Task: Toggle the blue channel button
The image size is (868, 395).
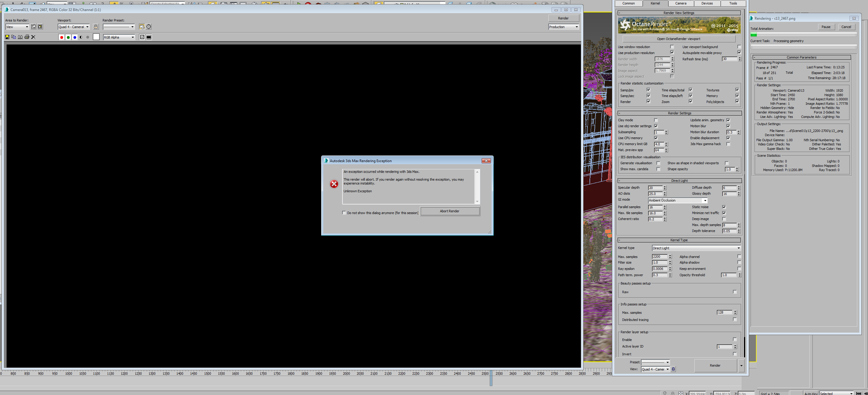Action: 75,37
